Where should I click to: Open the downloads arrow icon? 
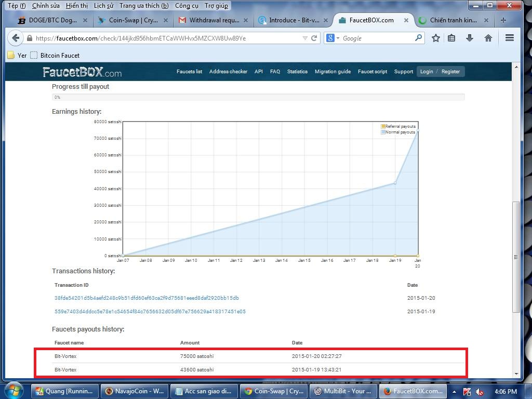click(x=470, y=38)
